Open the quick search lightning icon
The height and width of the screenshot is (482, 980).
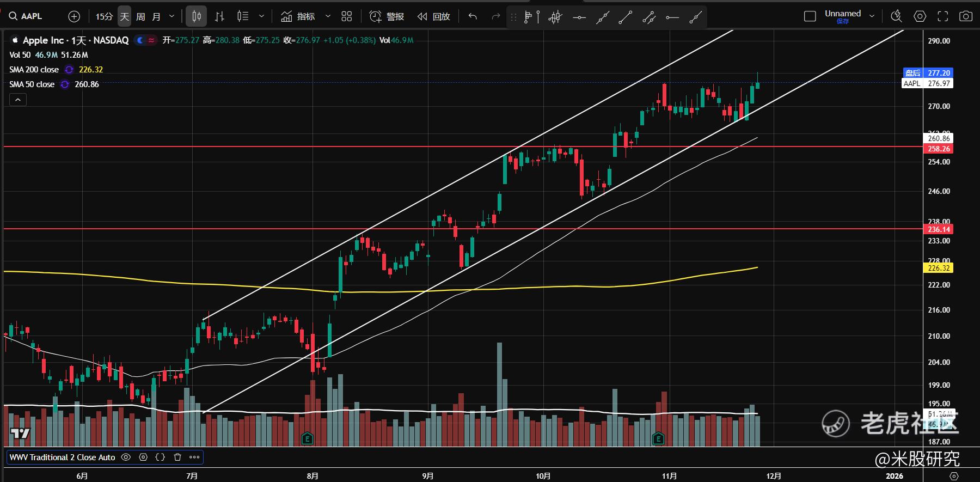[896, 16]
